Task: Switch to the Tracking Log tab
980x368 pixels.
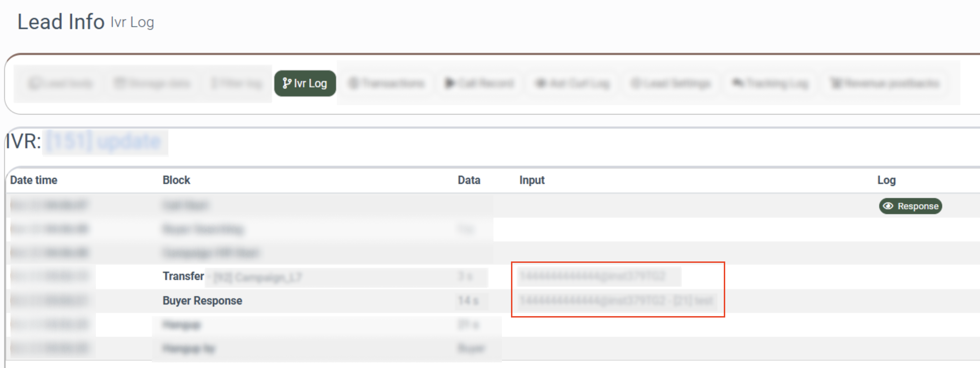Action: (770, 83)
